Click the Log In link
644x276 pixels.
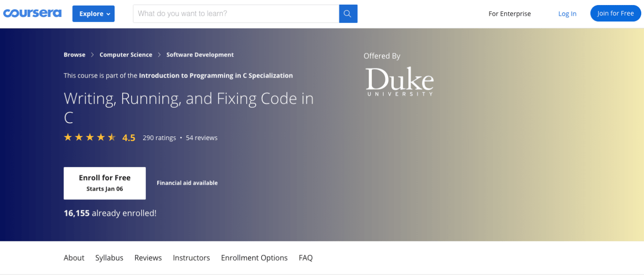[567, 14]
